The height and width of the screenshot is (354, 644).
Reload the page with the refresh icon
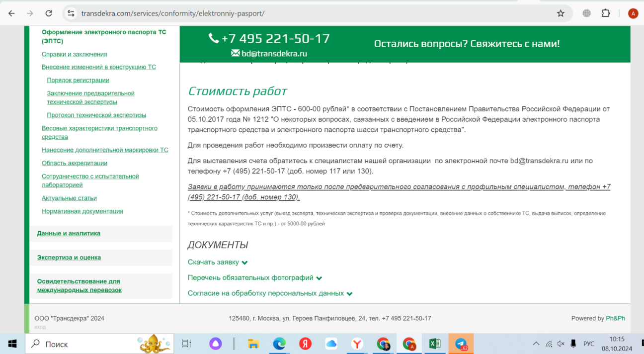(x=49, y=13)
